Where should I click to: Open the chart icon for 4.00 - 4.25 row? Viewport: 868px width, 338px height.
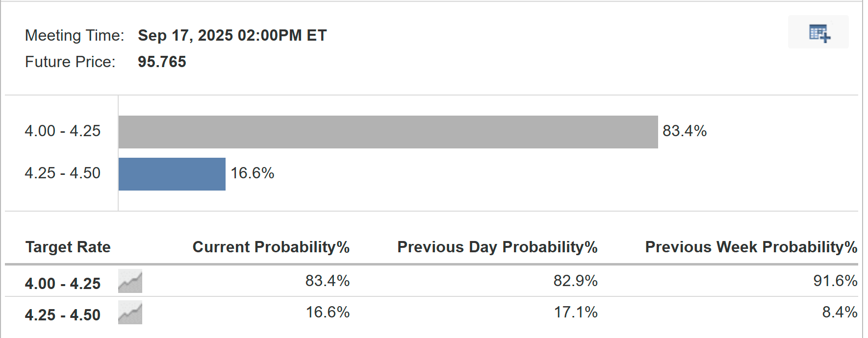pyautogui.click(x=130, y=281)
